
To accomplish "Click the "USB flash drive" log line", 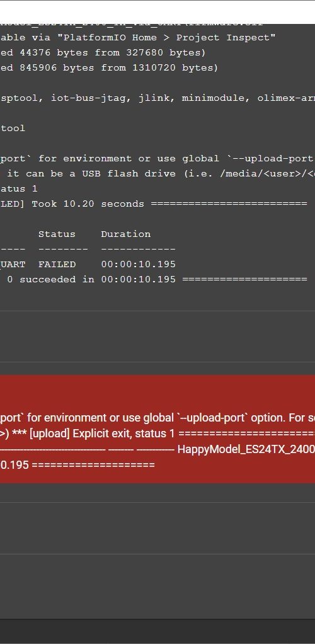I will (157, 173).
